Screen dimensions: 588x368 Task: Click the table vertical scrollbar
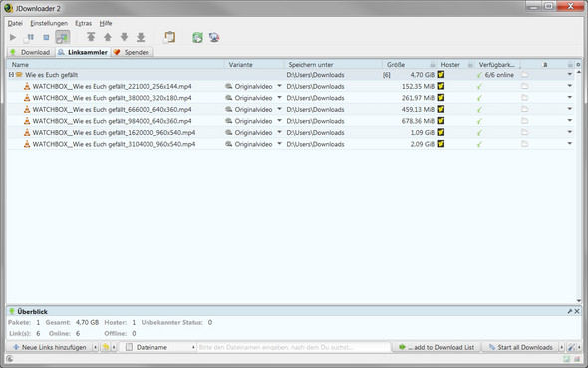(579, 186)
